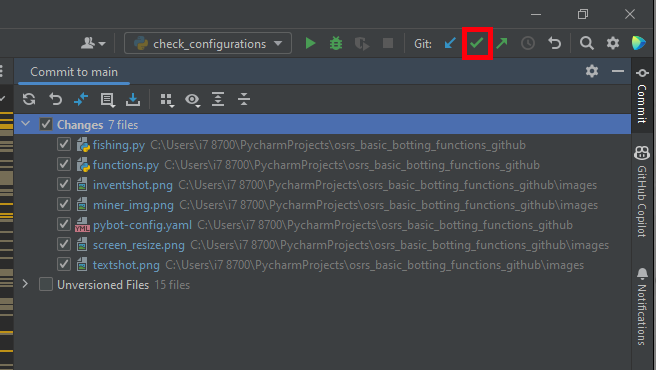Uncheck the fishing.py checkbox
The width and height of the screenshot is (656, 370).
tap(64, 144)
